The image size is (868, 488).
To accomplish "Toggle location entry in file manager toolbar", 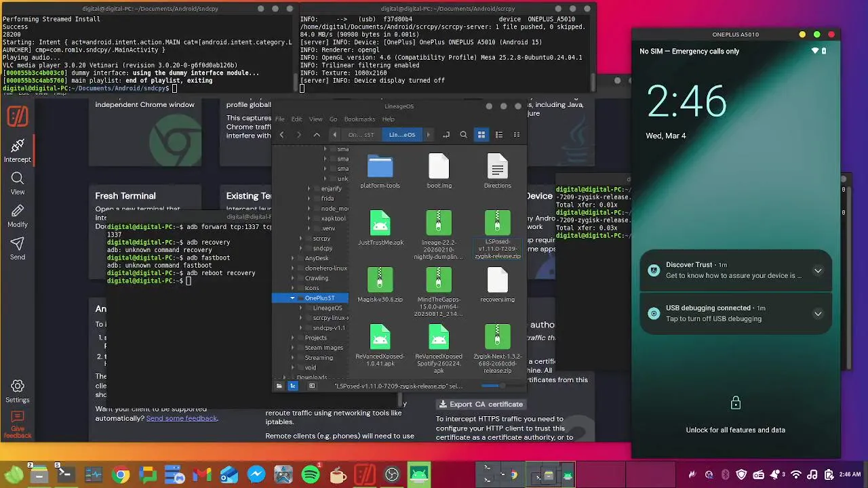I will tap(446, 135).
